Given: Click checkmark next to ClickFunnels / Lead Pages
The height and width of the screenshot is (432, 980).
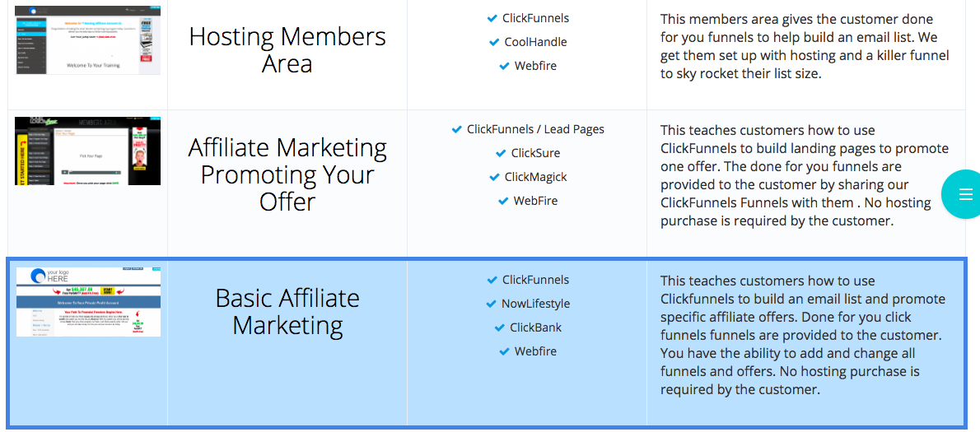Looking at the screenshot, I should pyautogui.click(x=457, y=130).
